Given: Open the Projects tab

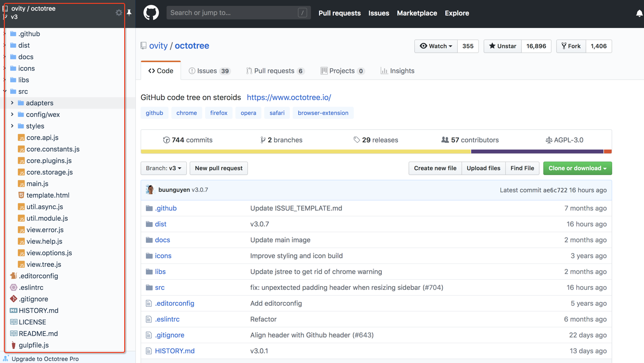Looking at the screenshot, I should coord(343,71).
